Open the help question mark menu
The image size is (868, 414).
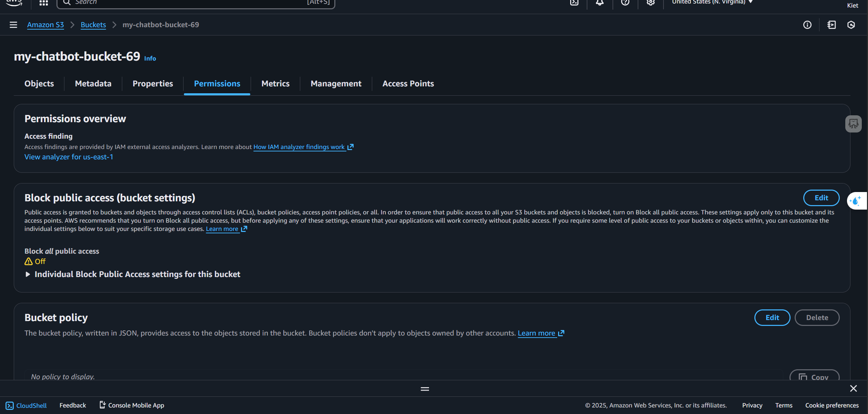(625, 3)
